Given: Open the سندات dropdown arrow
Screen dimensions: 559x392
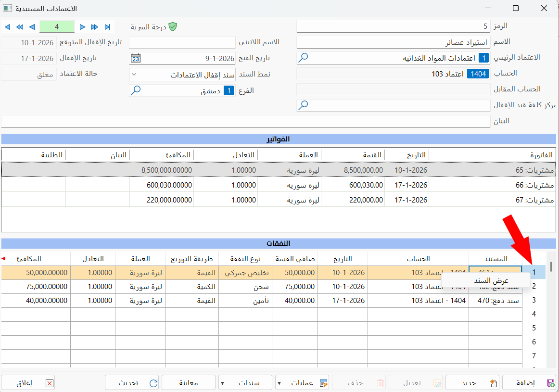Looking at the screenshot, I should coord(222,383).
